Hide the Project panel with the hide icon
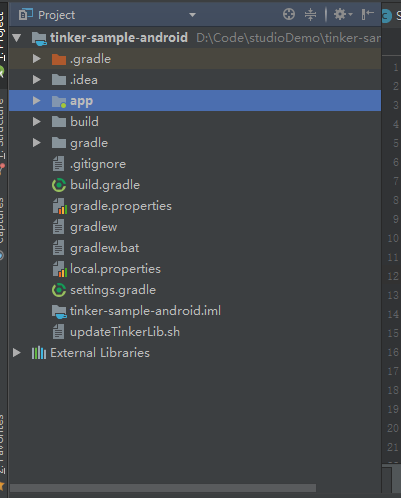 (x=368, y=14)
